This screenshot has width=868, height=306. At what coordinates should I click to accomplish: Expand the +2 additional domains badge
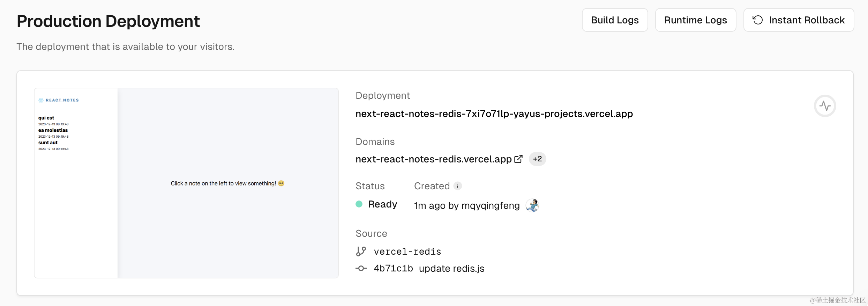tap(537, 159)
